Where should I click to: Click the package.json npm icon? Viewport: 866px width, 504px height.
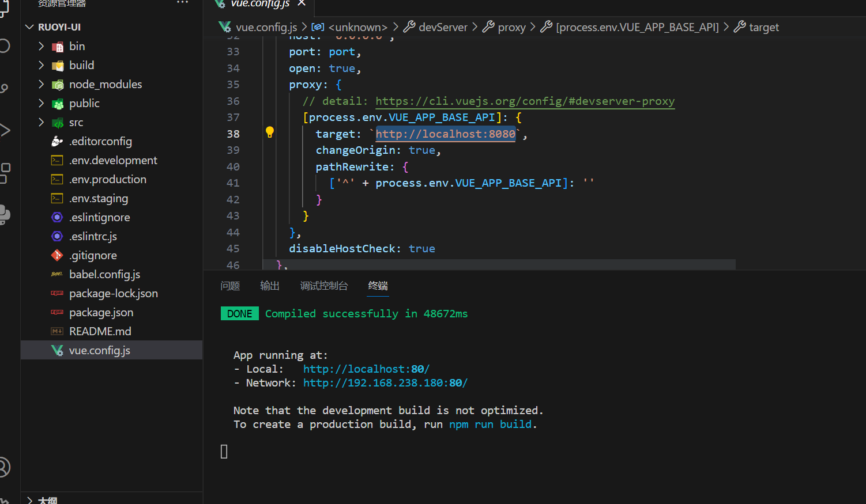tap(57, 312)
